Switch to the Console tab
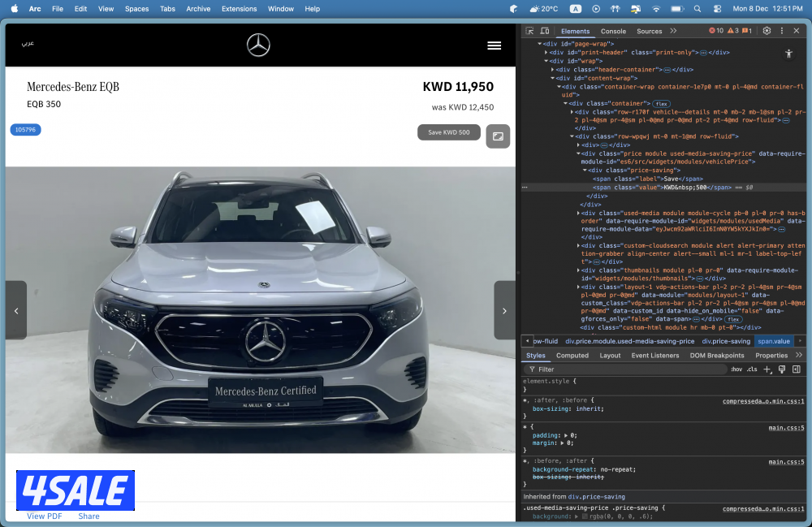 [x=613, y=31]
